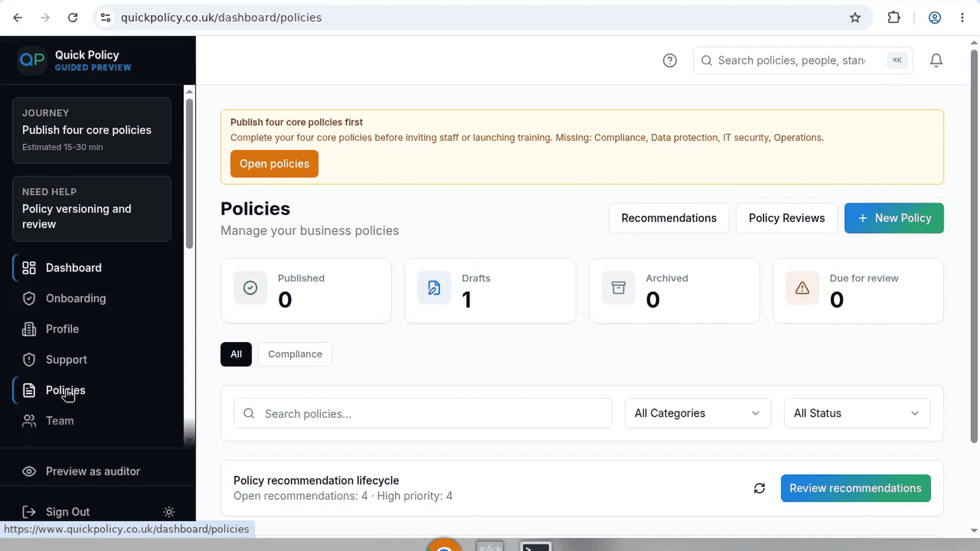
Task: Click Review recommendations button
Action: point(855,488)
